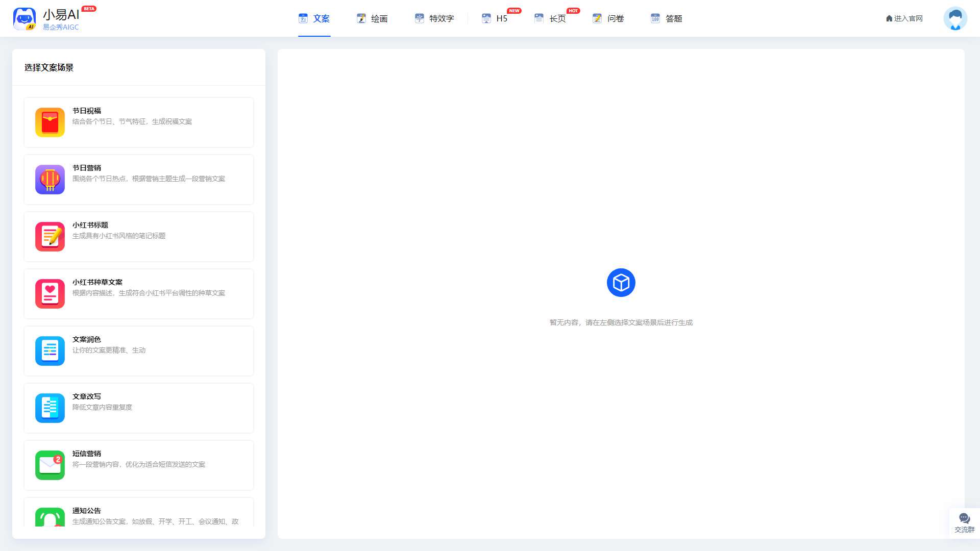Screen dimensions: 980x551
Task: Go to the H5 tab
Action: [495, 18]
